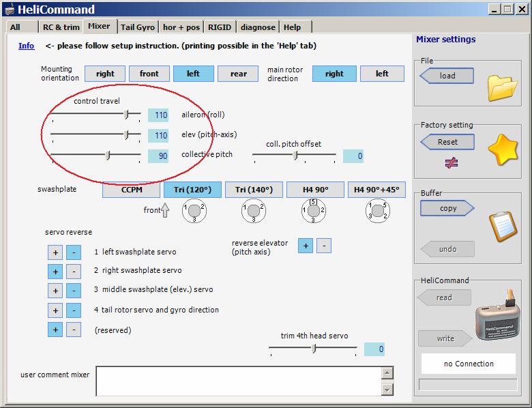Click the H4 90°+45° swashplate diagram
This screenshot has height=408, width=532.
click(378, 211)
